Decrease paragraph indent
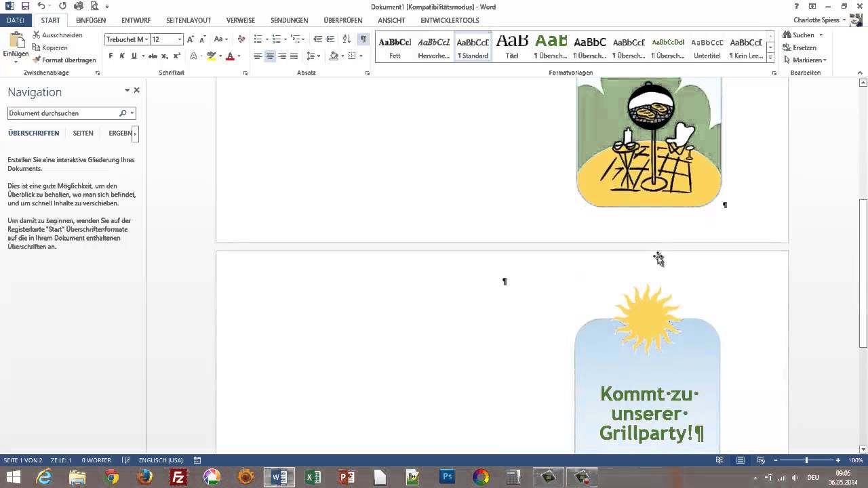868x488 pixels. coord(317,39)
